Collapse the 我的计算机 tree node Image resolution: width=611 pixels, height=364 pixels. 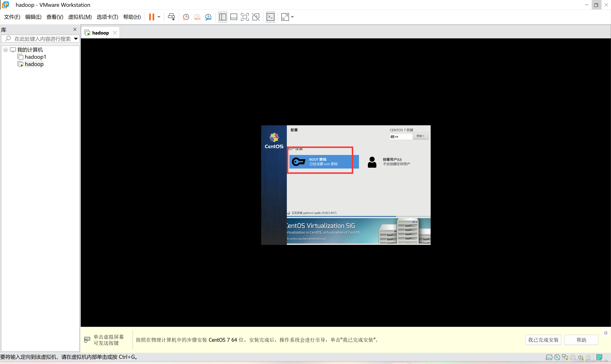click(5, 50)
